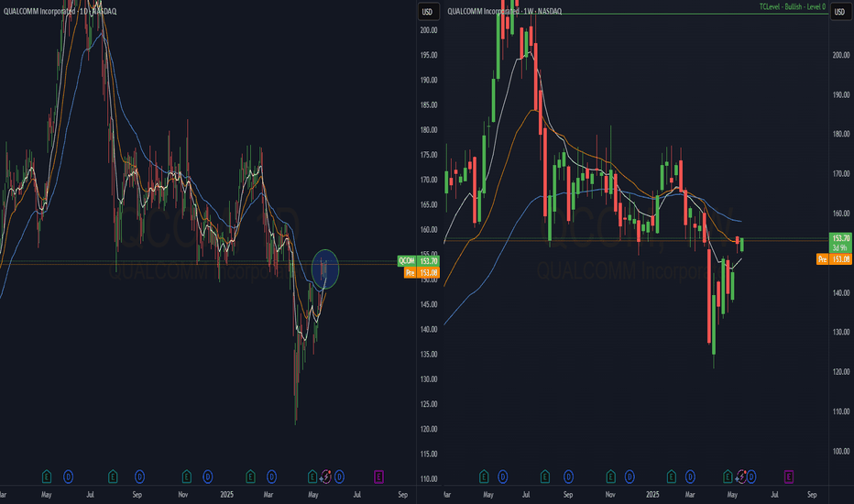Screen dimensions: 854x504
Task: Click upcoming purple earnings marker on daily chart
Action: 378,477
